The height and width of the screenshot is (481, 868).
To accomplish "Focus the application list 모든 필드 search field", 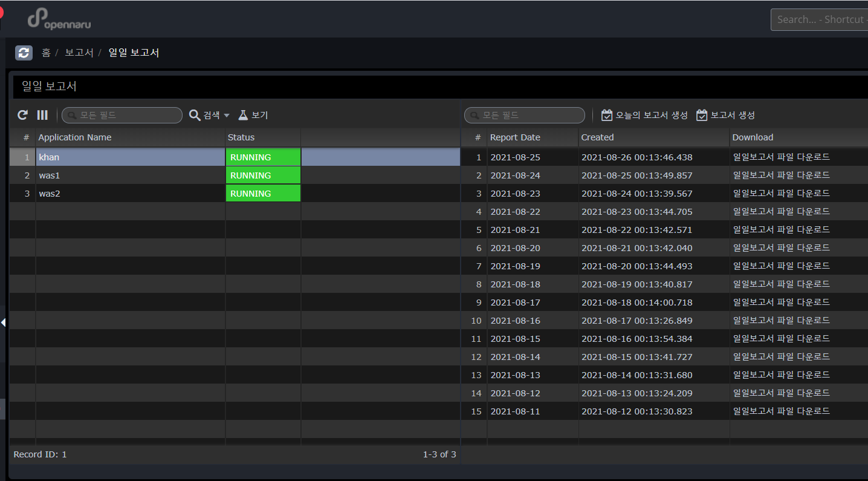I will click(128, 115).
